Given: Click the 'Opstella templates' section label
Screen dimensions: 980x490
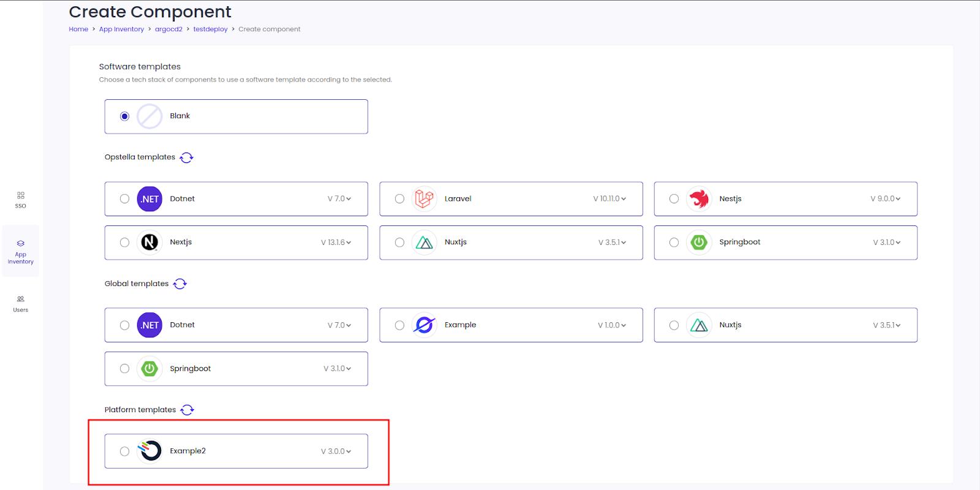Looking at the screenshot, I should (140, 157).
